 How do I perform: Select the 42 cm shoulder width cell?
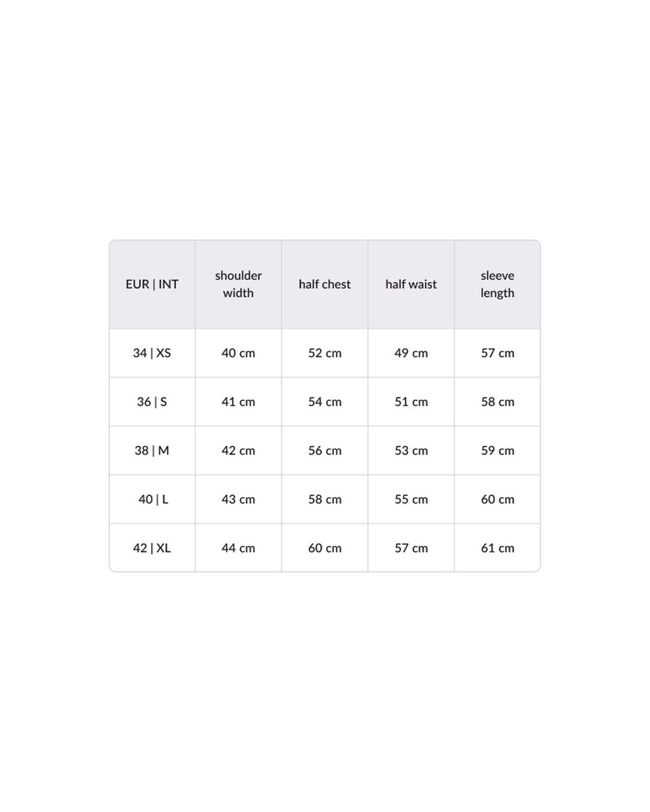pyautogui.click(x=238, y=450)
